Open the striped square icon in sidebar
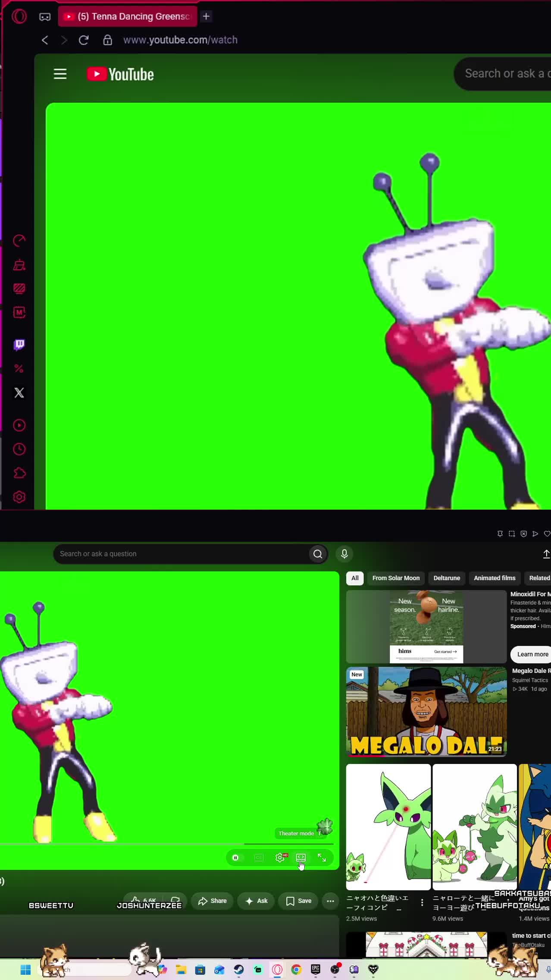 pyautogui.click(x=19, y=289)
